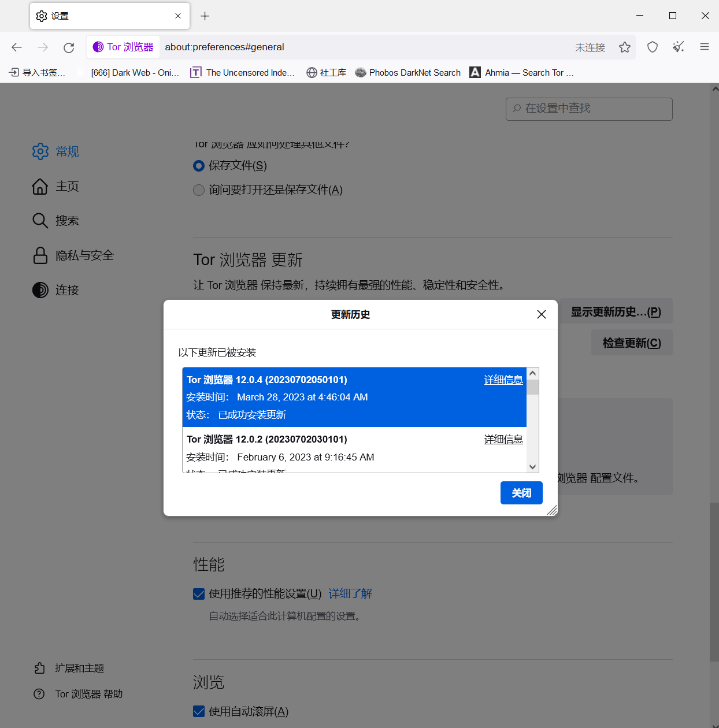Open the shield security level icon
Image resolution: width=719 pixels, height=728 pixels.
click(653, 47)
